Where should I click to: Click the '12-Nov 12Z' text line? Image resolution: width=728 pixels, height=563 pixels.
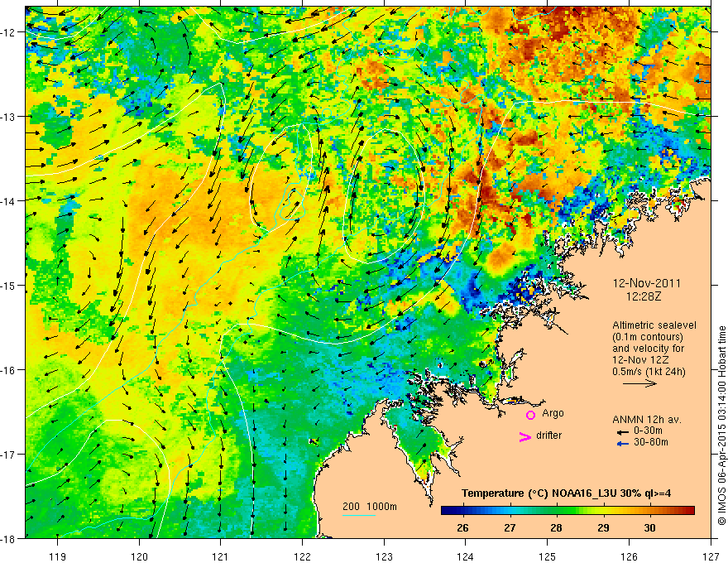coord(642,360)
